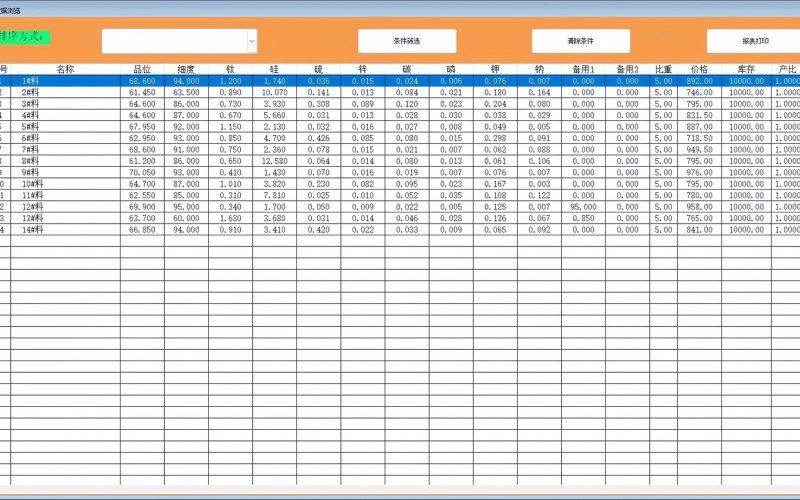Select the 库存 column header
Viewport: 800px width, 500px height.
(746, 70)
